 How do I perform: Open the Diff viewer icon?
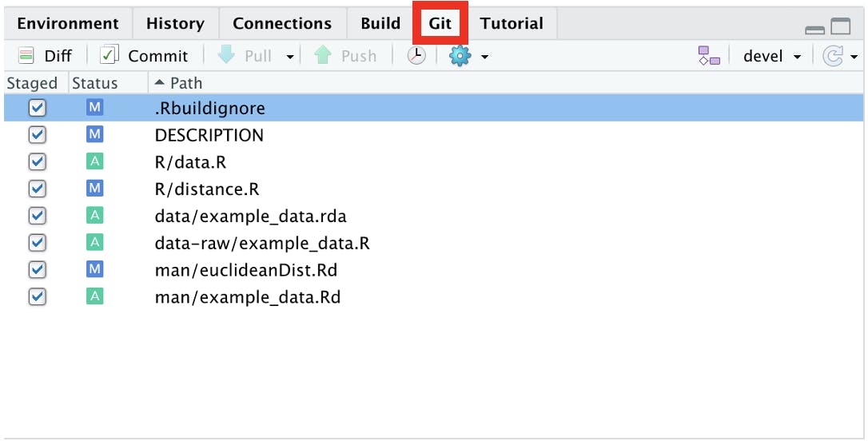(x=26, y=55)
